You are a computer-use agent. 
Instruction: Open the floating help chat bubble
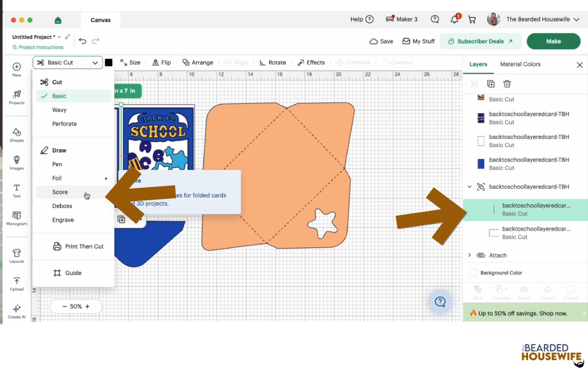click(x=440, y=302)
